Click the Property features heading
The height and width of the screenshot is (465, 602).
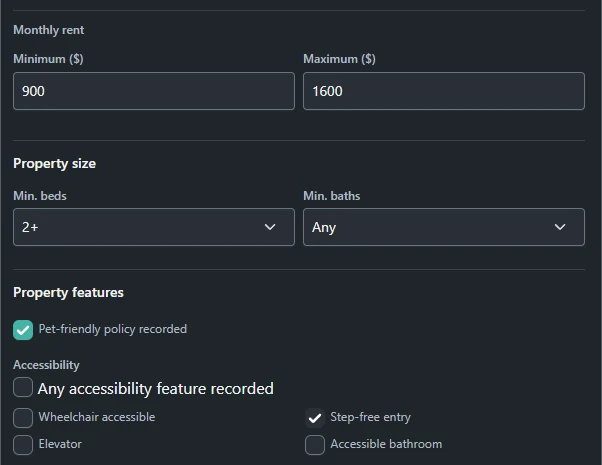pyautogui.click(x=68, y=293)
